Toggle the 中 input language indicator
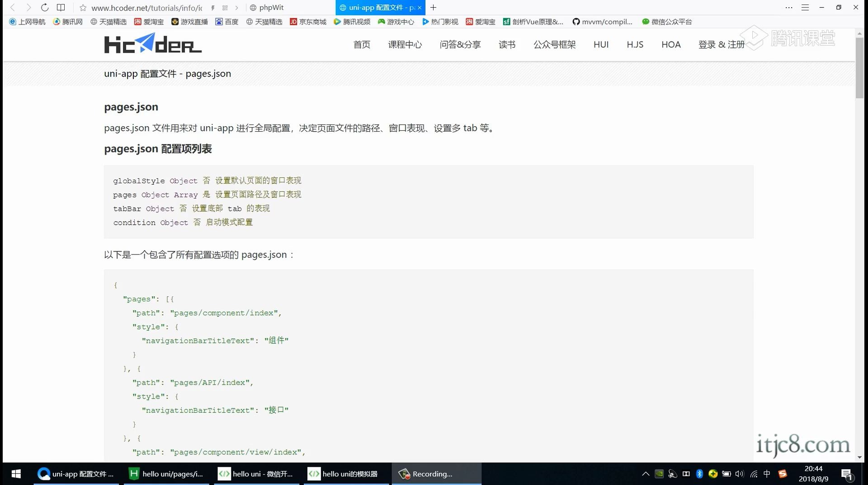868x485 pixels. [767, 474]
